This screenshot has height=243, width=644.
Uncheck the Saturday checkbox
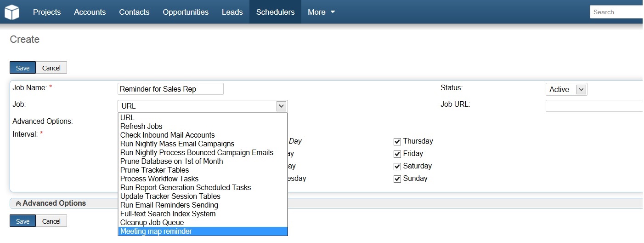click(x=397, y=167)
